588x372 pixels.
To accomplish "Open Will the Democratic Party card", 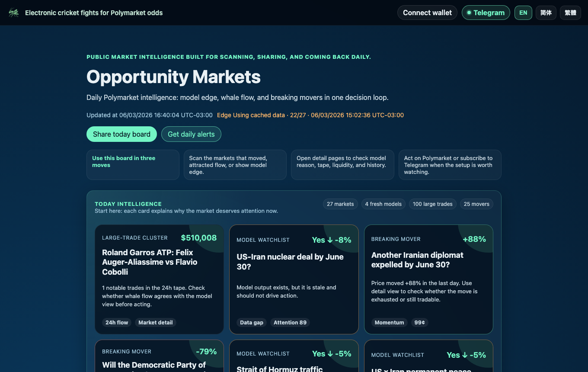I will [x=160, y=356].
